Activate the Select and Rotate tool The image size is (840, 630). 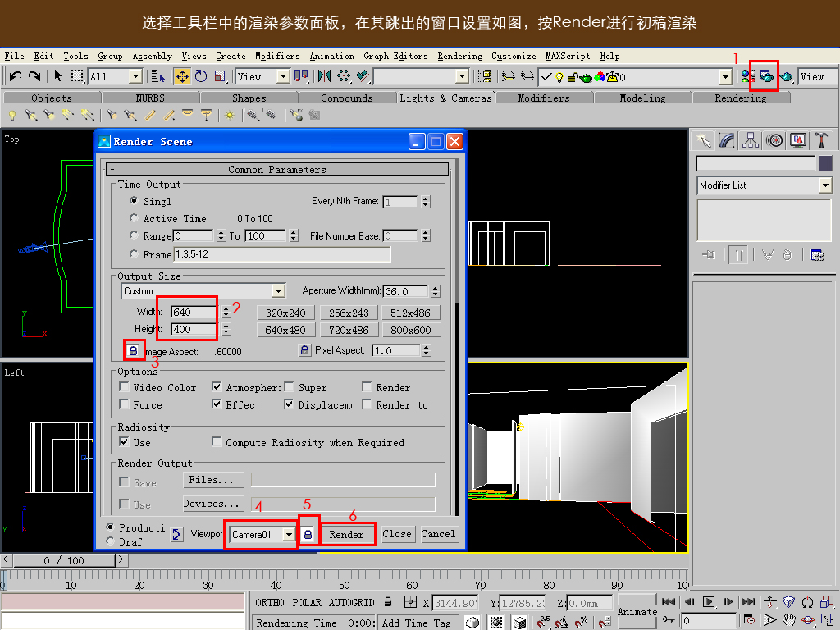201,76
